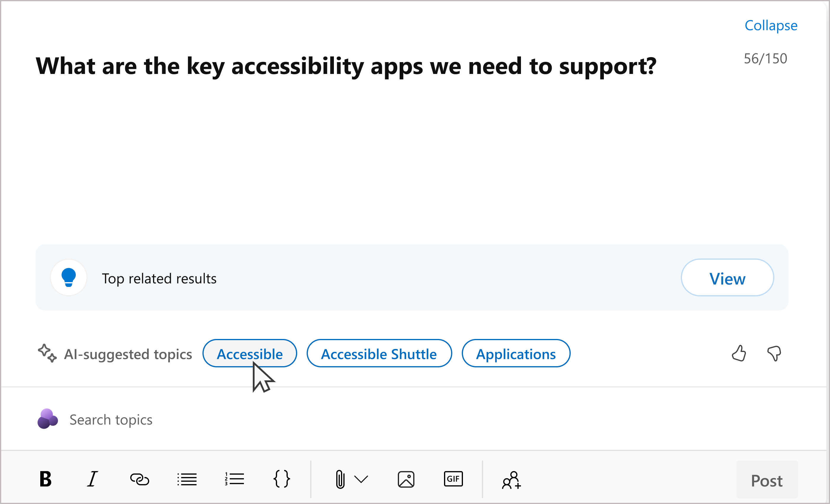The height and width of the screenshot is (504, 830).
Task: Click the thumbs down AI suggestion
Action: [x=775, y=353]
